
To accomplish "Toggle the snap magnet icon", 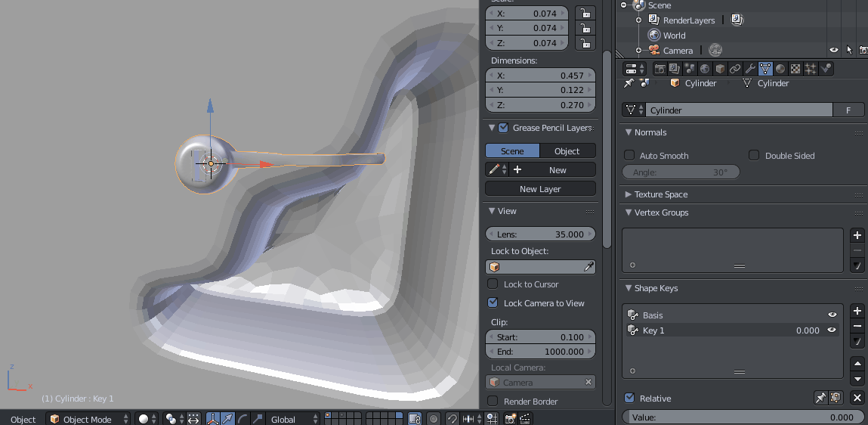I will (x=453, y=419).
